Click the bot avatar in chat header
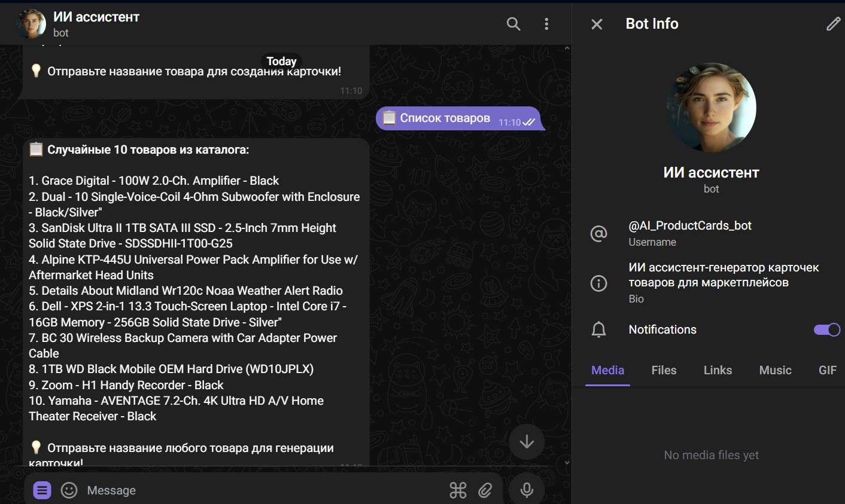Image resolution: width=845 pixels, height=504 pixels. click(31, 24)
